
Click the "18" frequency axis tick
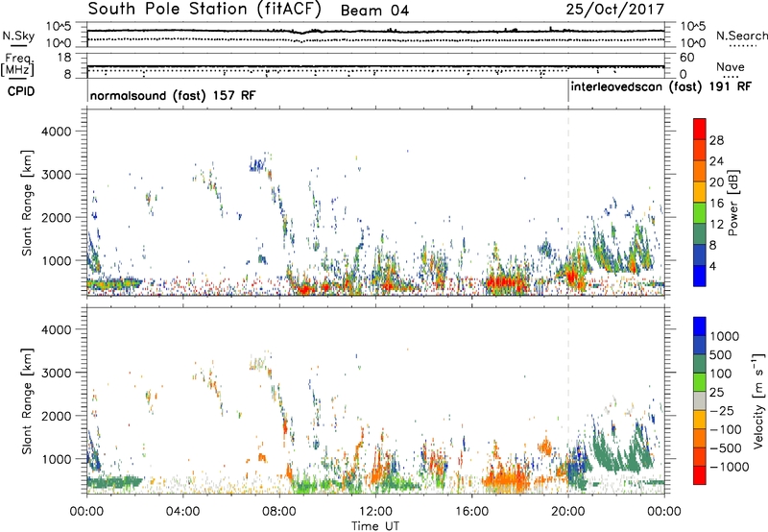point(64,58)
